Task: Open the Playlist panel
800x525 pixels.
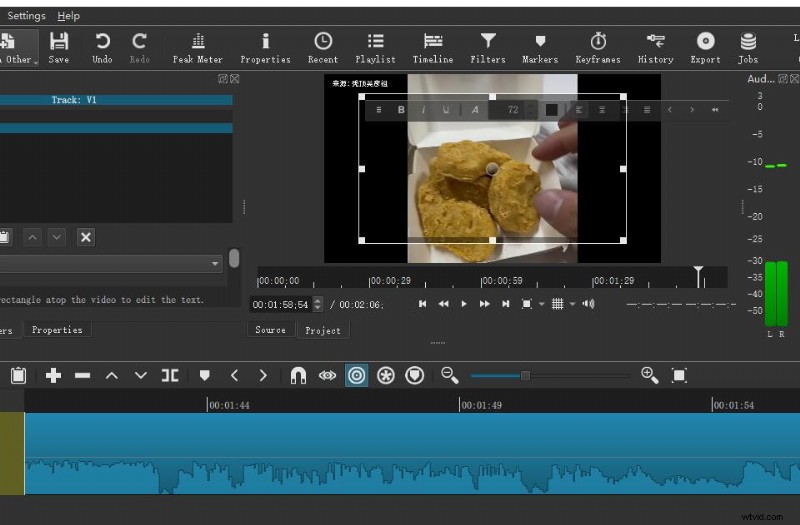Action: (x=375, y=48)
